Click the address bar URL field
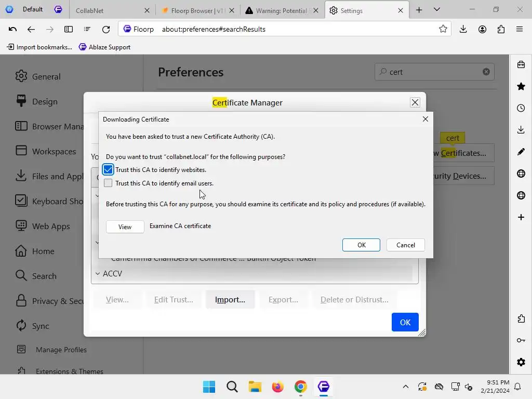The width and height of the screenshot is (532, 399). coord(284,29)
